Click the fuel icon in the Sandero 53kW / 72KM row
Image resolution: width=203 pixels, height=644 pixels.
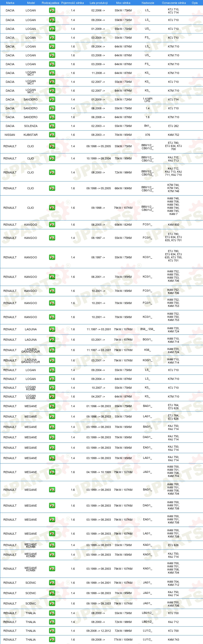[52, 99]
